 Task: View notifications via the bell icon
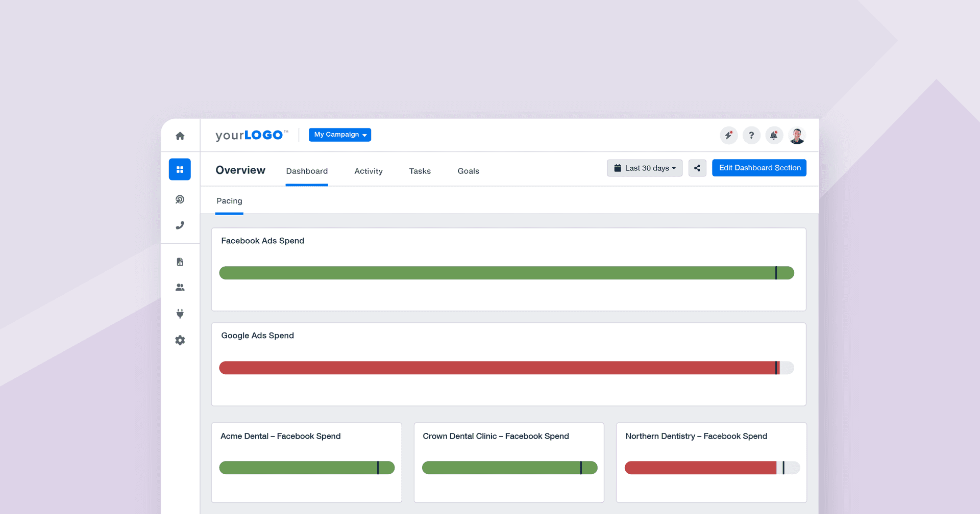pos(774,136)
